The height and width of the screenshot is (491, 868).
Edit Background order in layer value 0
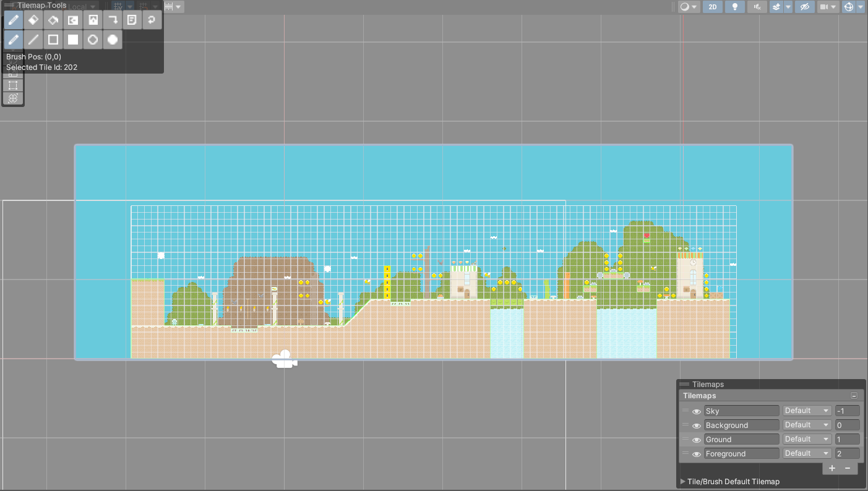(847, 425)
